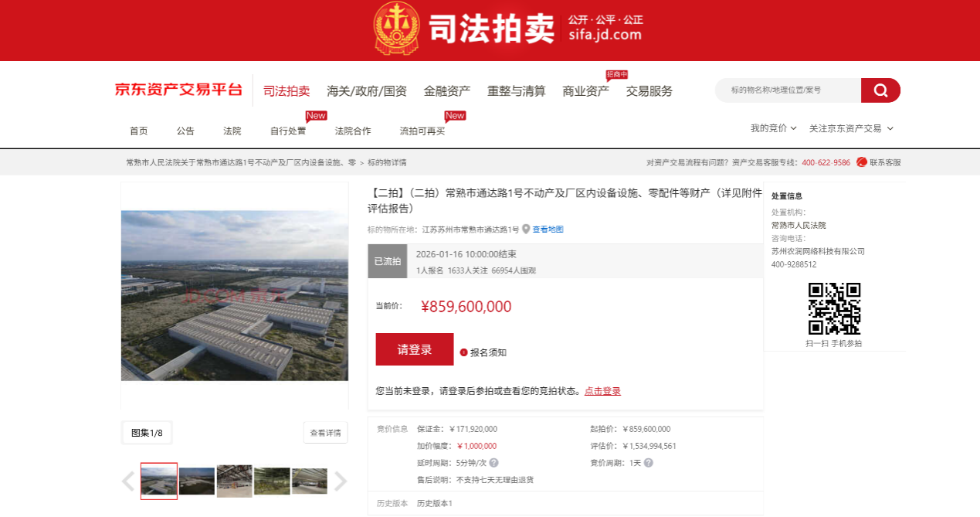Screen dimensions: 980x517
Task: Open 查看地图 link
Action: 548,230
